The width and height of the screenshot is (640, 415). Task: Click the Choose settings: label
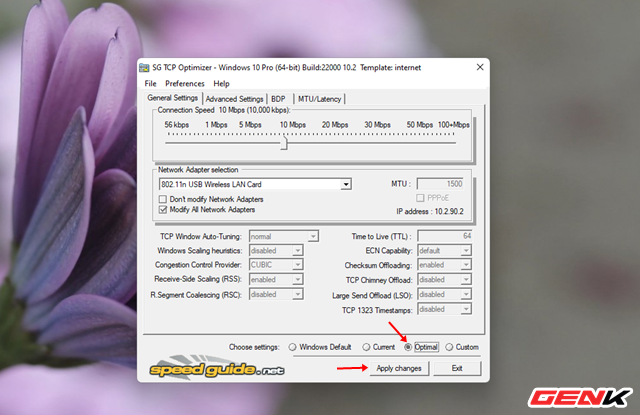tap(254, 347)
